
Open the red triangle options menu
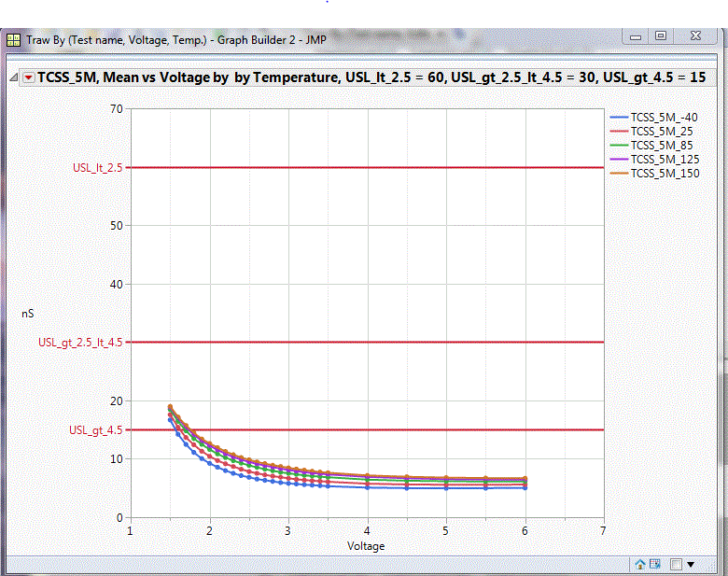point(29,77)
